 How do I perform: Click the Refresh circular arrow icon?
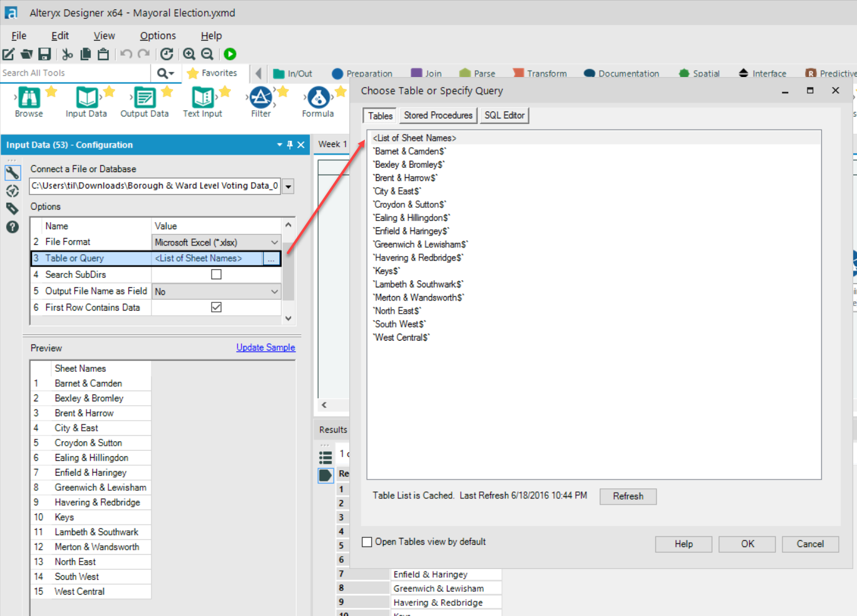[x=167, y=54]
